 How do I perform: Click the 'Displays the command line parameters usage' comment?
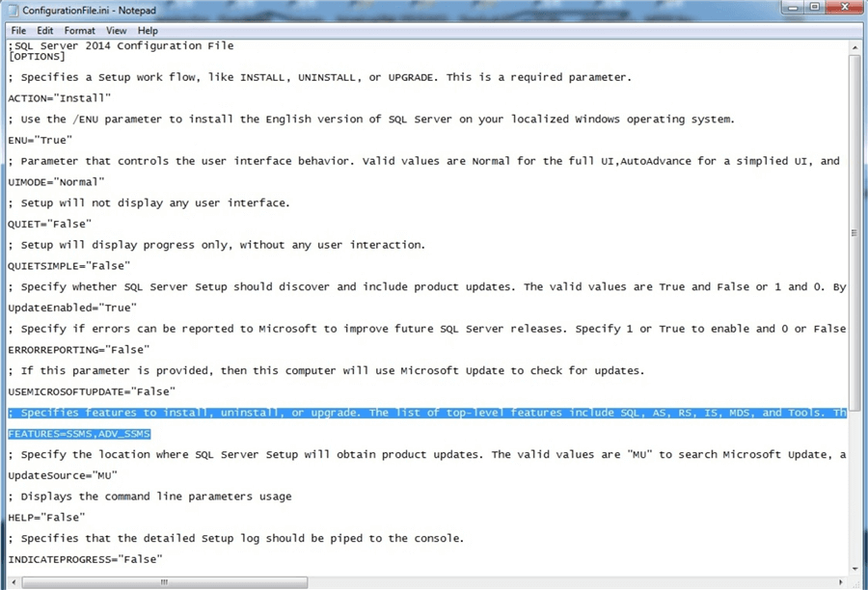tap(149, 496)
